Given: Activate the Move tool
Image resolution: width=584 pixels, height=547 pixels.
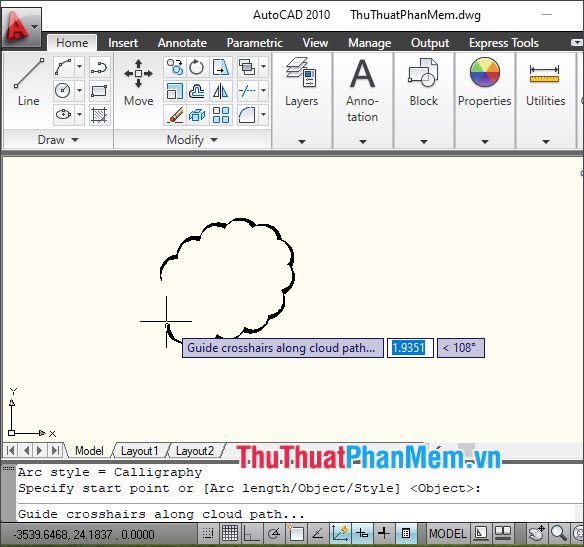Looking at the screenshot, I should [139, 82].
